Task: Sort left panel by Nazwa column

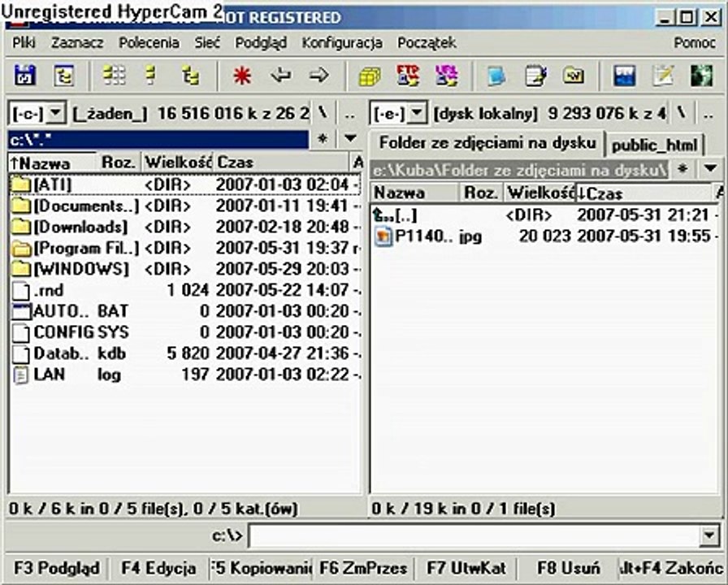Action: pos(53,162)
